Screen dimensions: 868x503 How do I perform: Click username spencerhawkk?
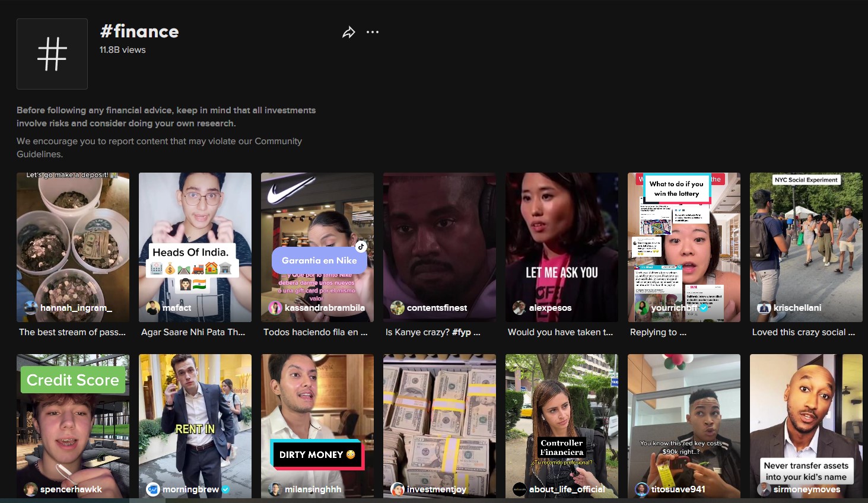(71, 489)
